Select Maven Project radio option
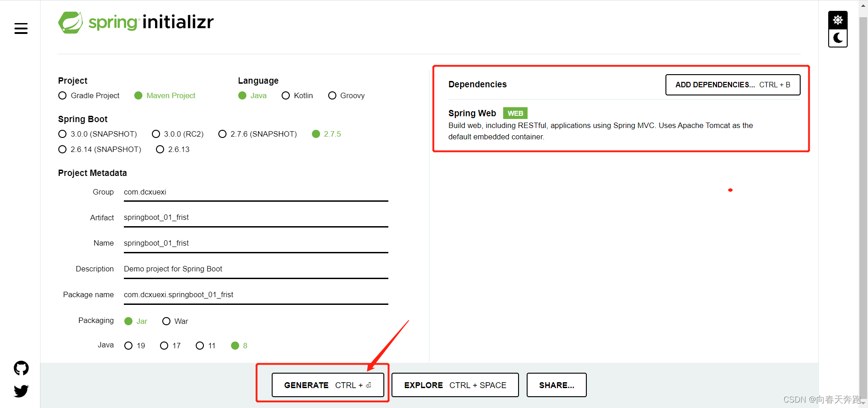This screenshot has width=868, height=408. pos(165,95)
